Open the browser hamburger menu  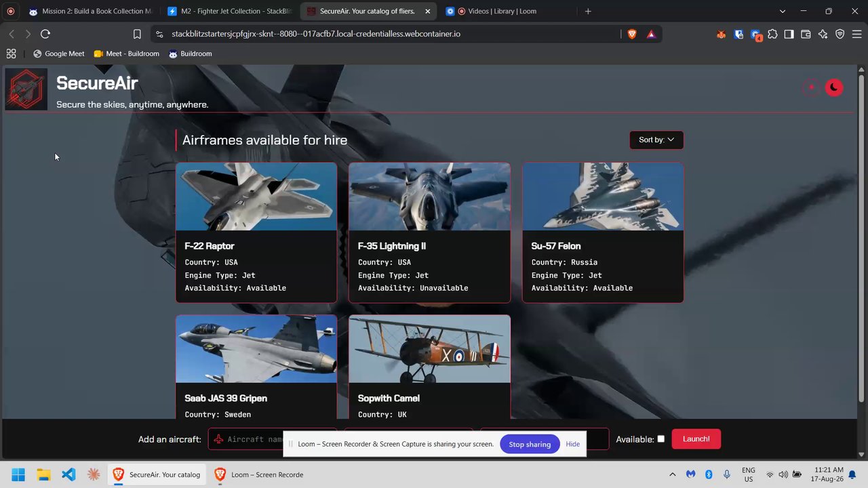coord(856,34)
